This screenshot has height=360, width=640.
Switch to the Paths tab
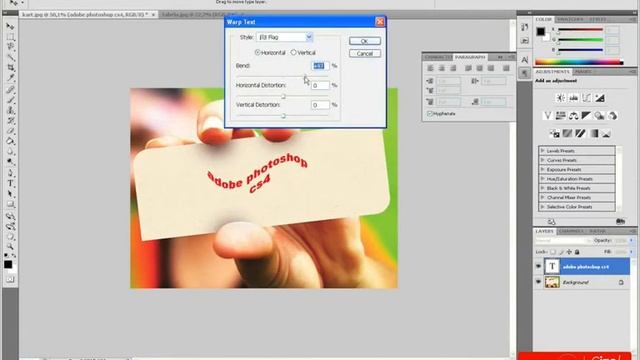[x=597, y=231]
